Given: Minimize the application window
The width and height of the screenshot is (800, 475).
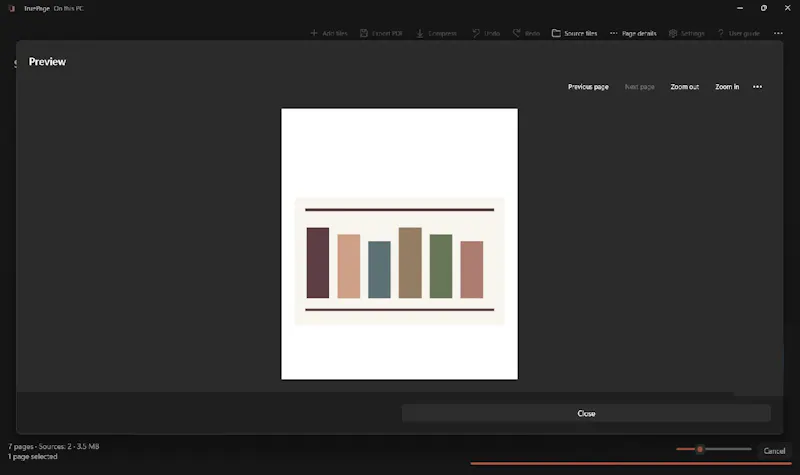Looking at the screenshot, I should (x=740, y=8).
